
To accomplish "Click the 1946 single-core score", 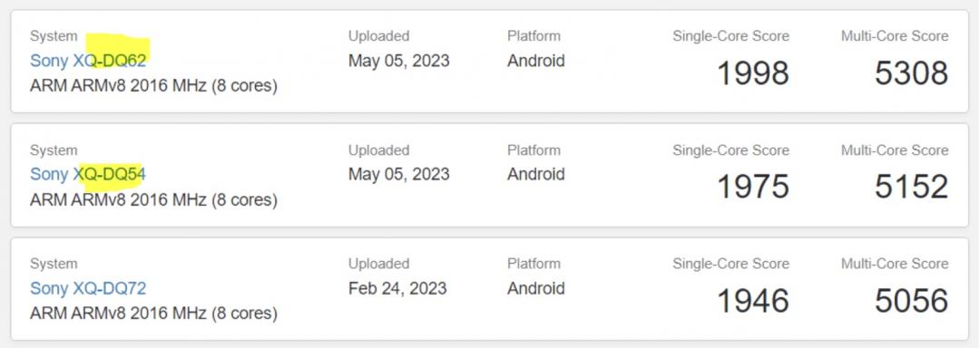I will tap(752, 301).
